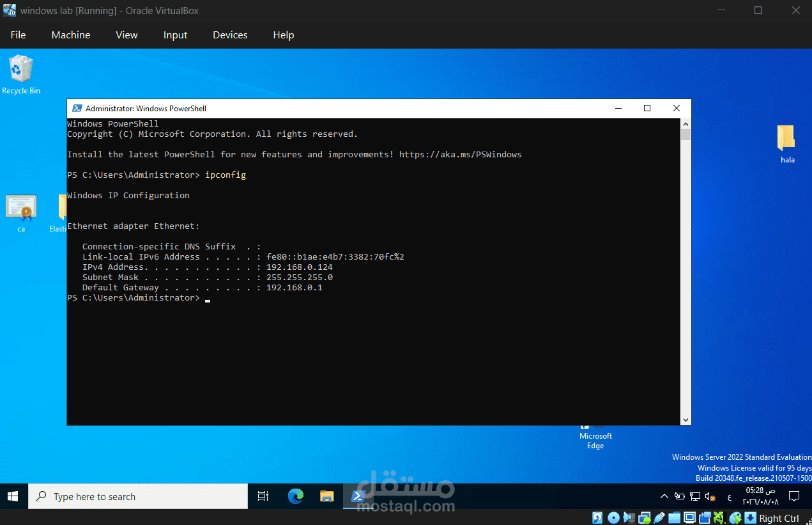Screen dimensions: 812x525
Task: Select the Recycle Bin desktop icon
Action: 21,75
